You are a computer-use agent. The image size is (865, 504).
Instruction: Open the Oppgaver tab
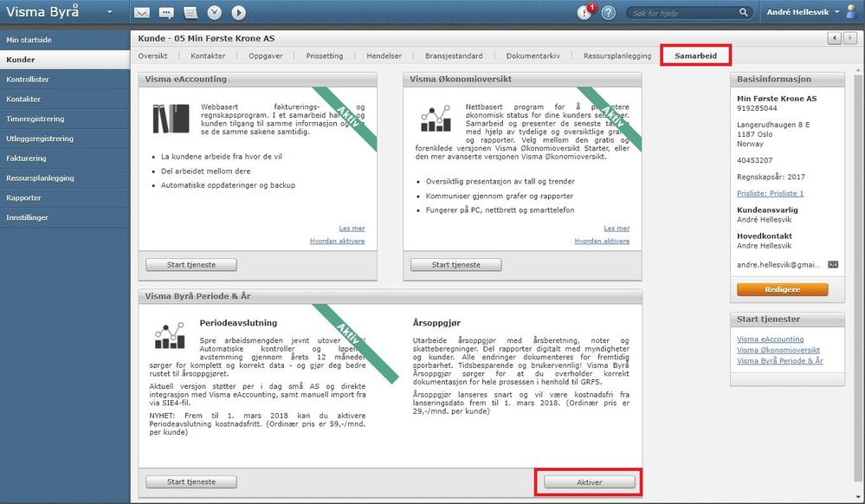pyautogui.click(x=265, y=55)
